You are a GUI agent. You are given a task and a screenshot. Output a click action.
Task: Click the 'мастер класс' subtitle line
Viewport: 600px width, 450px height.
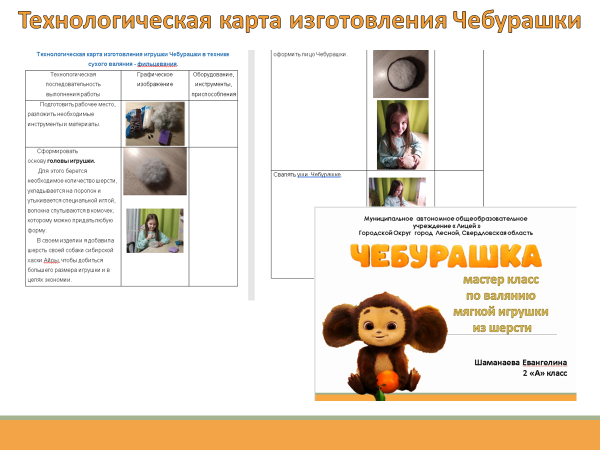[x=501, y=280]
